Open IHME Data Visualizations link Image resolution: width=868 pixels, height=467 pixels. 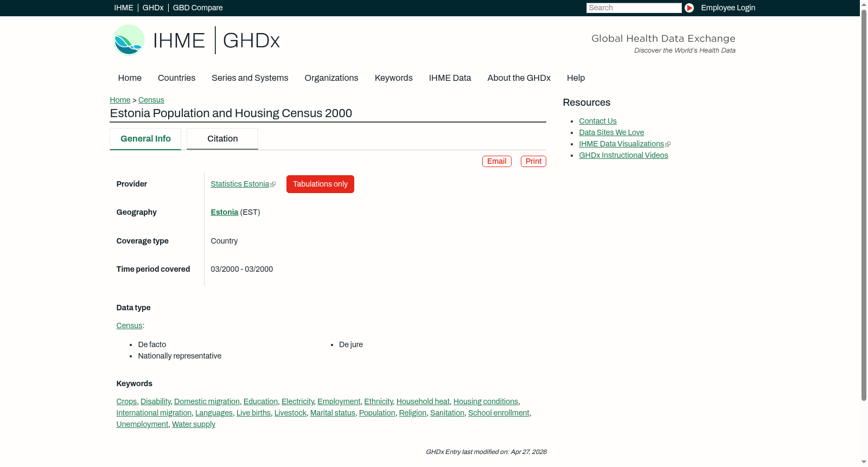pyautogui.click(x=621, y=144)
